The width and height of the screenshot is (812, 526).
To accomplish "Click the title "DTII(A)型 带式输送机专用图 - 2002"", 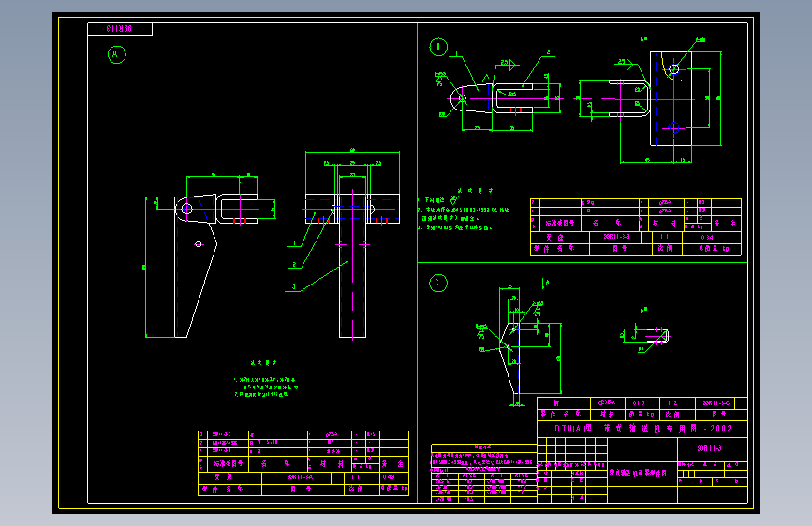I will point(642,429).
